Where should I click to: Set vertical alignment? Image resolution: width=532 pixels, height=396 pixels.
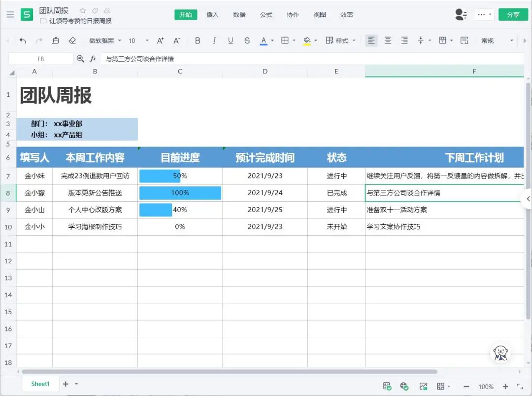click(x=421, y=41)
